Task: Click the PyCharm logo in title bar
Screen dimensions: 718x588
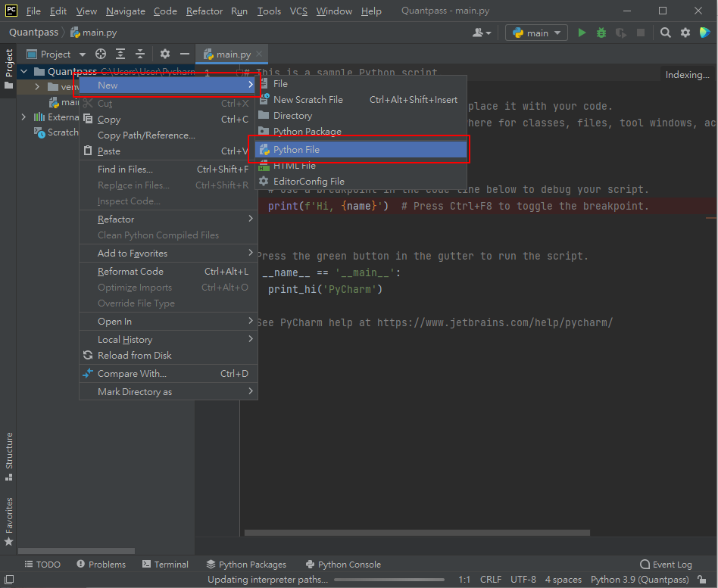Action: [x=11, y=11]
